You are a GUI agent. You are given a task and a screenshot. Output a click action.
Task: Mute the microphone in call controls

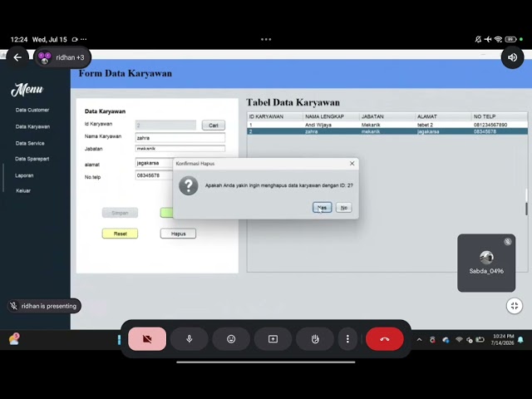(x=190, y=339)
